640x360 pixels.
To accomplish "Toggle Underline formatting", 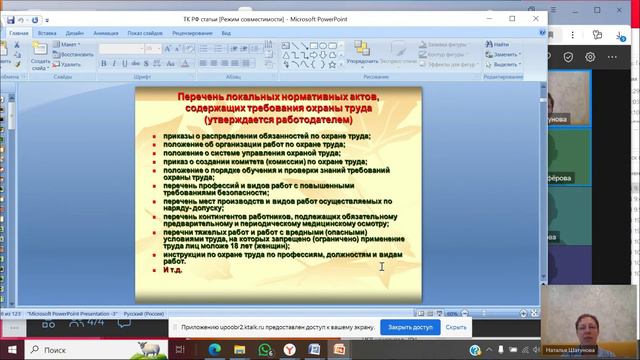I will tap(124, 63).
